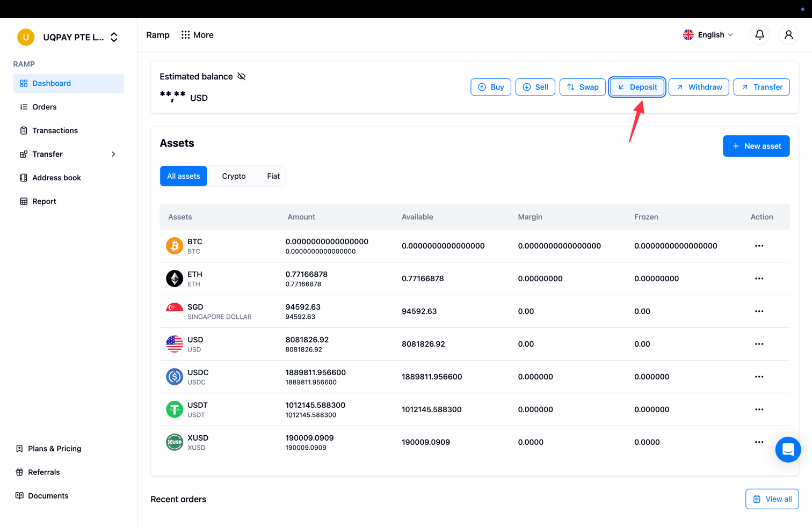Open actions menu for XUSD row

(759, 442)
